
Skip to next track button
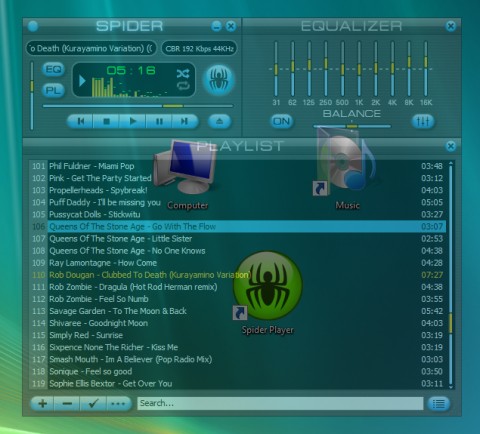click(x=185, y=121)
